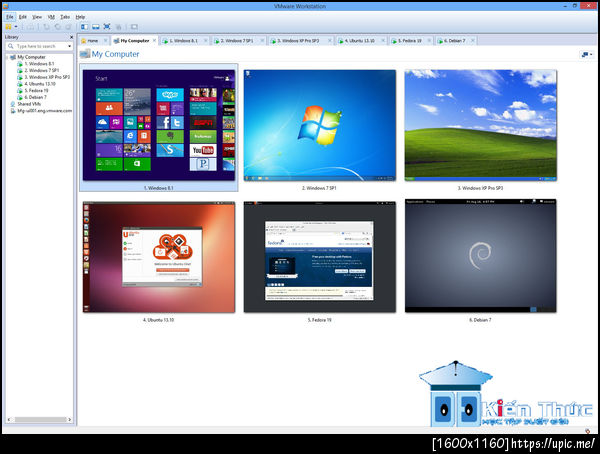This screenshot has width=600, height=454.
Task: Click the Full Screen toolbar icon
Action: click(x=107, y=27)
